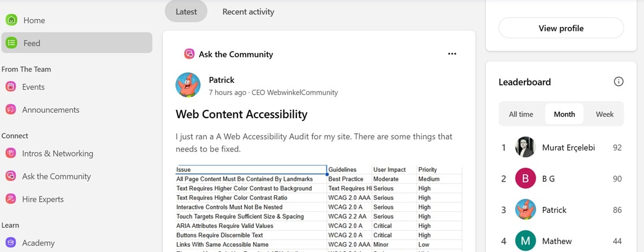644x252 pixels.
Task: Open the Announcements megaphone icon
Action: click(11, 110)
